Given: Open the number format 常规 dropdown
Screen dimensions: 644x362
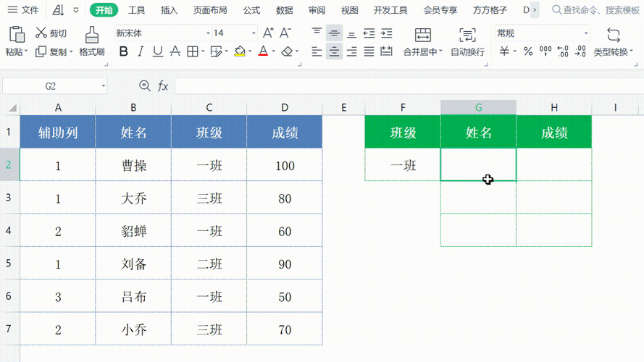Looking at the screenshot, I should coord(585,33).
